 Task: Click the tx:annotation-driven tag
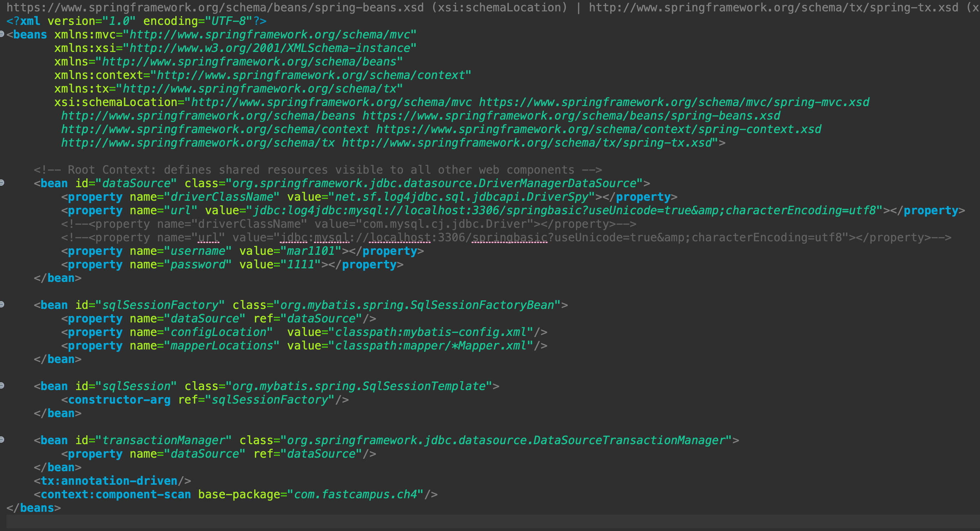click(x=109, y=481)
